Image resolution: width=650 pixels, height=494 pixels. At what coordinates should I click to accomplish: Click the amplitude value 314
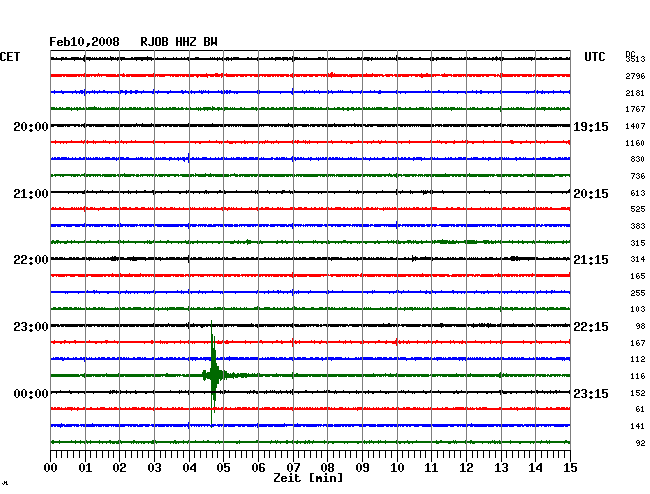click(638, 259)
